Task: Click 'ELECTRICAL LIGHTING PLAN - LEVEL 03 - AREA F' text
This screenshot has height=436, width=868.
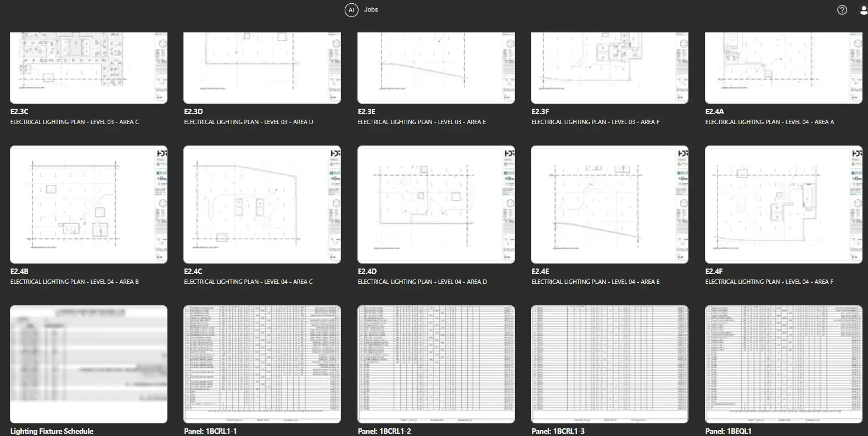Action: 596,122
